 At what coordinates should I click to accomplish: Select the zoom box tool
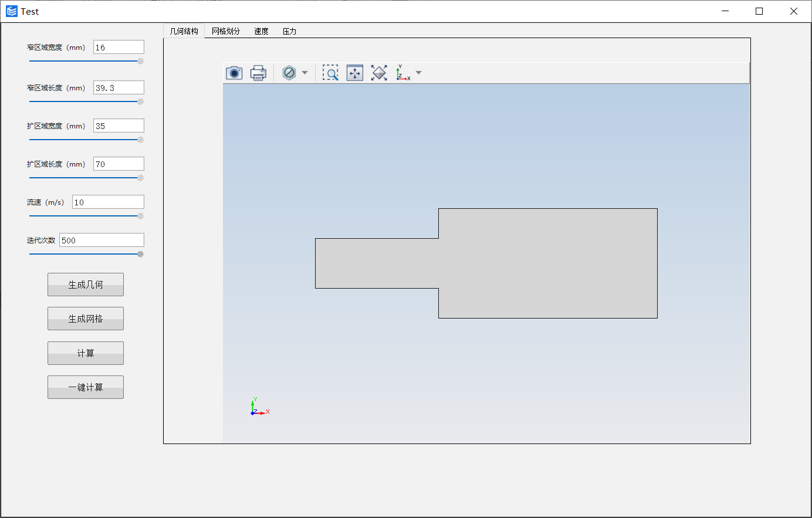(331, 73)
